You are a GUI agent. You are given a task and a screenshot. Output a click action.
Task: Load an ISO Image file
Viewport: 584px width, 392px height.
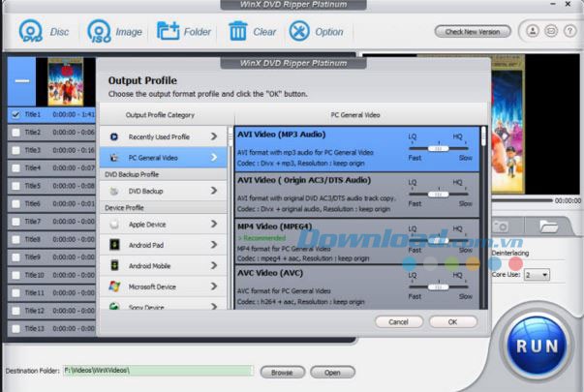click(98, 31)
